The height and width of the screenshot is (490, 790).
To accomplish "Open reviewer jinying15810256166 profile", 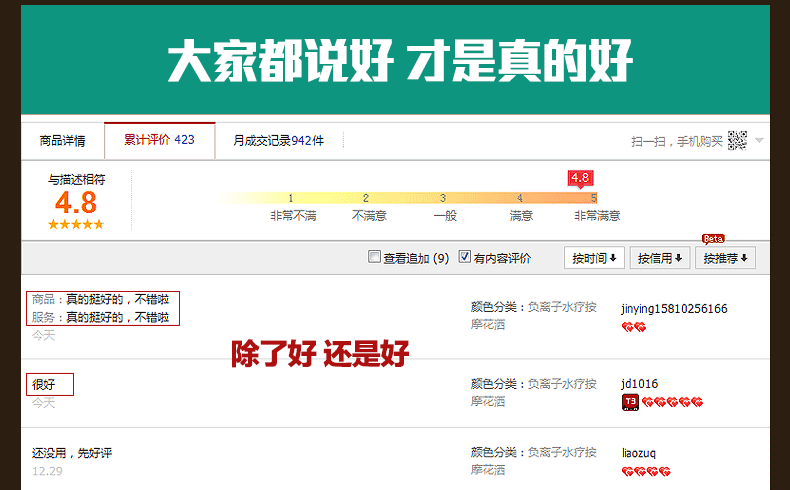I will [673, 309].
